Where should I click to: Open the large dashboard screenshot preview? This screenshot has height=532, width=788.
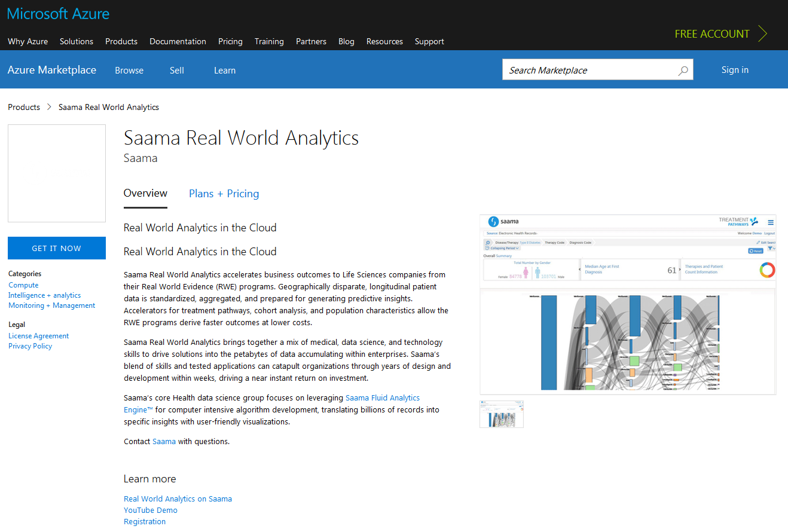[627, 304]
